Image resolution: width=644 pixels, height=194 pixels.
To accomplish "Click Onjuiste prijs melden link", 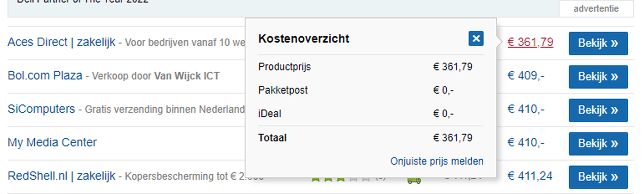I will click(437, 161).
